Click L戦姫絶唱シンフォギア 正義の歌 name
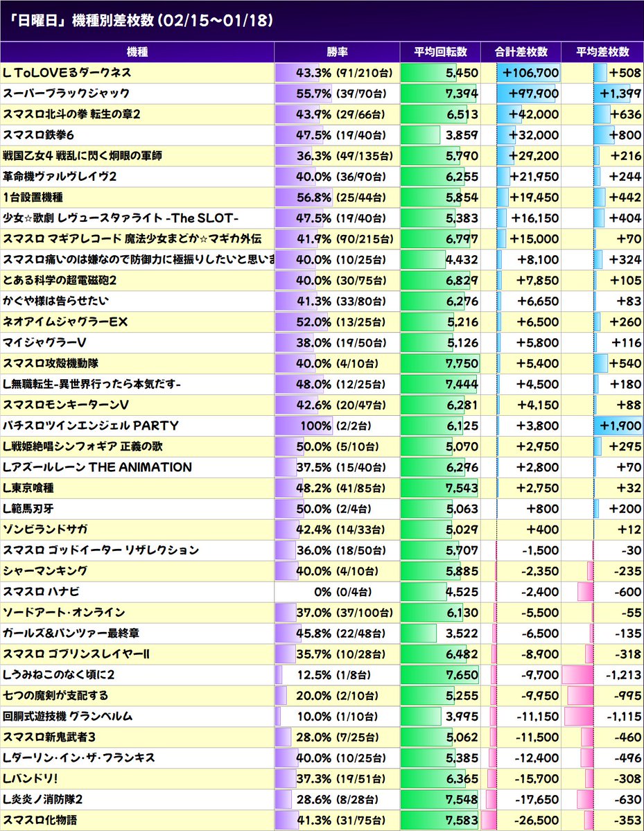The image size is (644, 831). coord(82,446)
